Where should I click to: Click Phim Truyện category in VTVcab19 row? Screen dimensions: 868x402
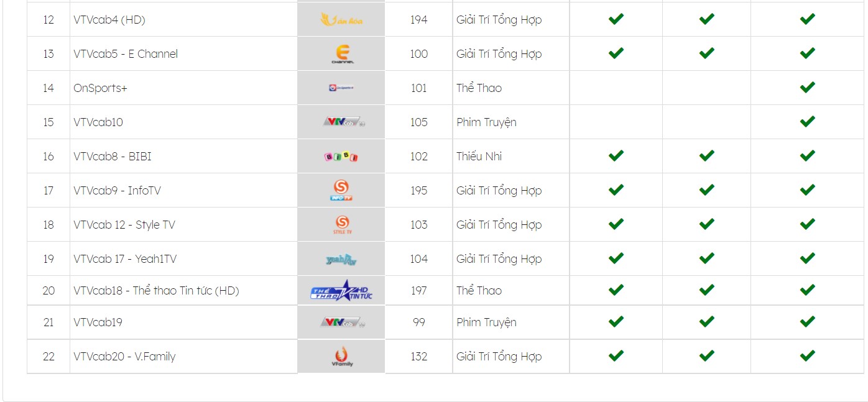click(486, 322)
